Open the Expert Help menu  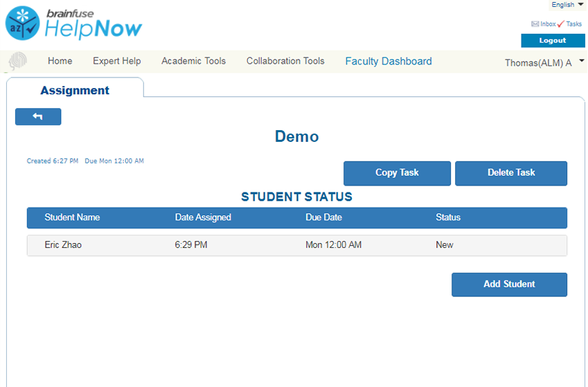click(x=116, y=61)
